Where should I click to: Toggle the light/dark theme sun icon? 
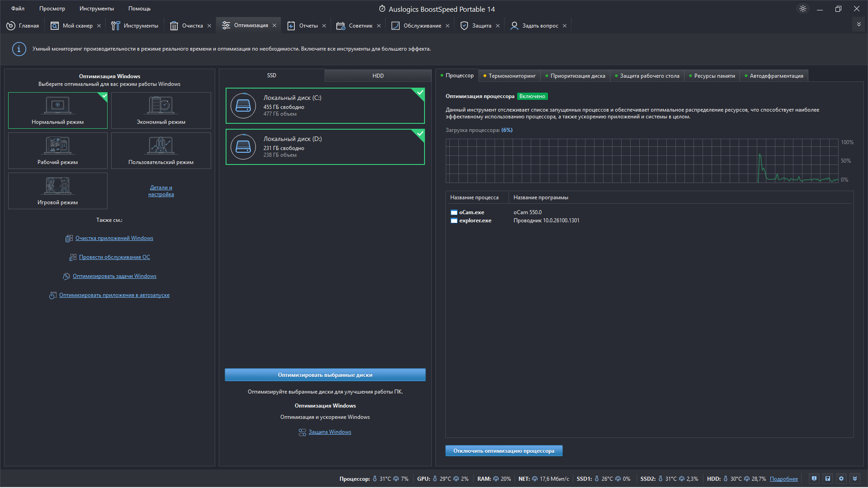coord(803,9)
